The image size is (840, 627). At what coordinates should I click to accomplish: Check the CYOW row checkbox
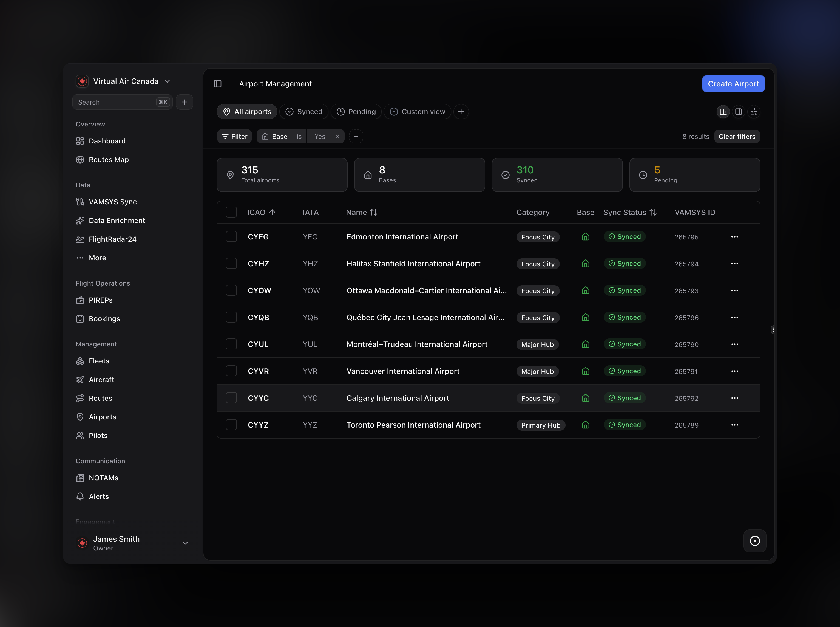click(231, 291)
